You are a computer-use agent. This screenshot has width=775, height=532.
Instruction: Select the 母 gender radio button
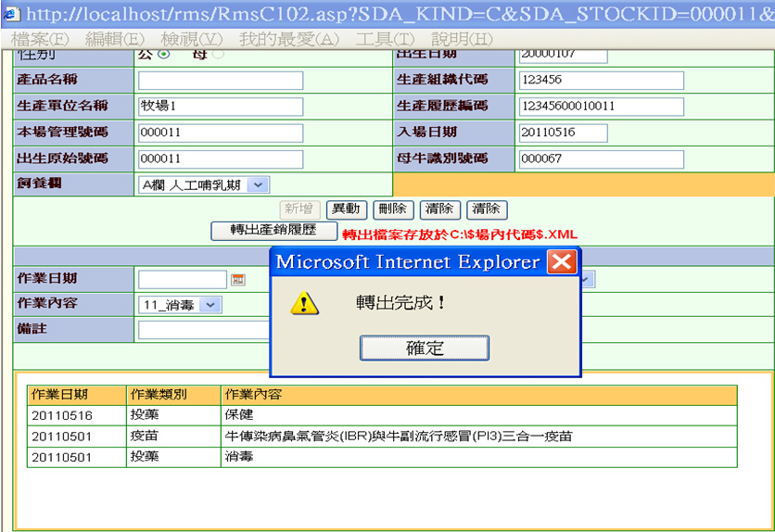coord(218,55)
